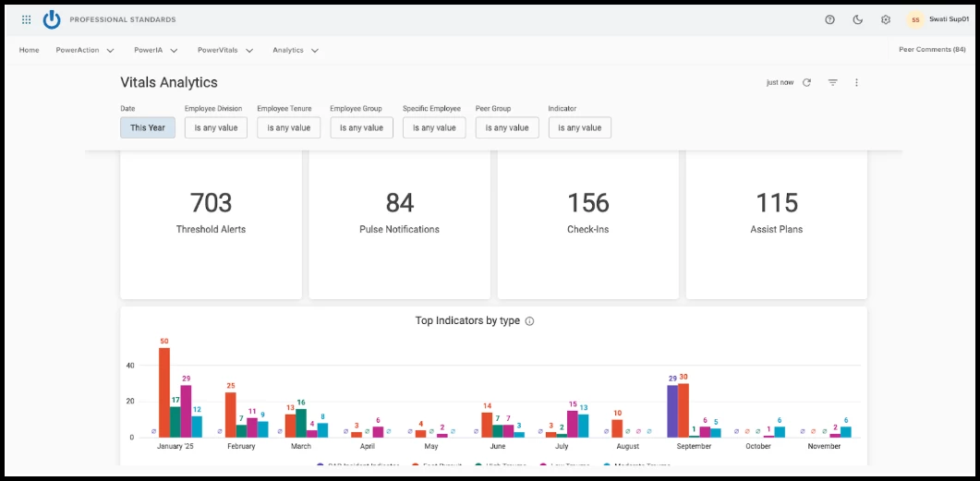
Task: Refresh the Vitals Analytics dashboard
Action: click(x=807, y=82)
